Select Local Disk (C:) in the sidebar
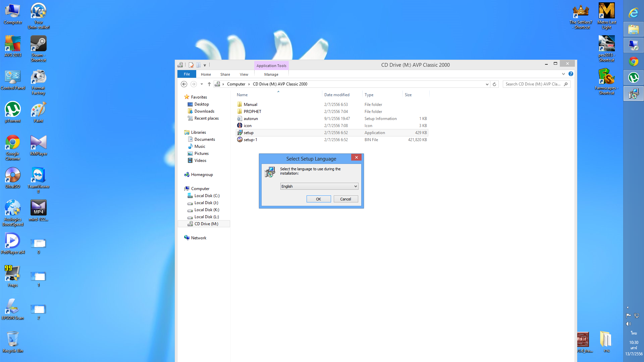 coord(207,196)
